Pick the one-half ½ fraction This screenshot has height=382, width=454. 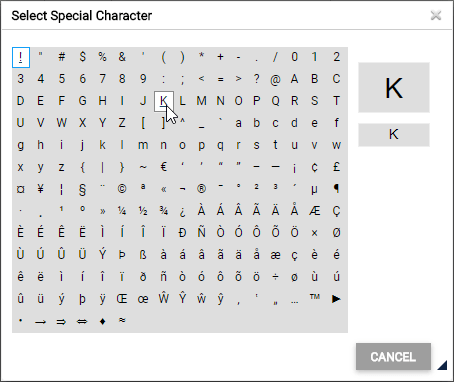(x=143, y=211)
